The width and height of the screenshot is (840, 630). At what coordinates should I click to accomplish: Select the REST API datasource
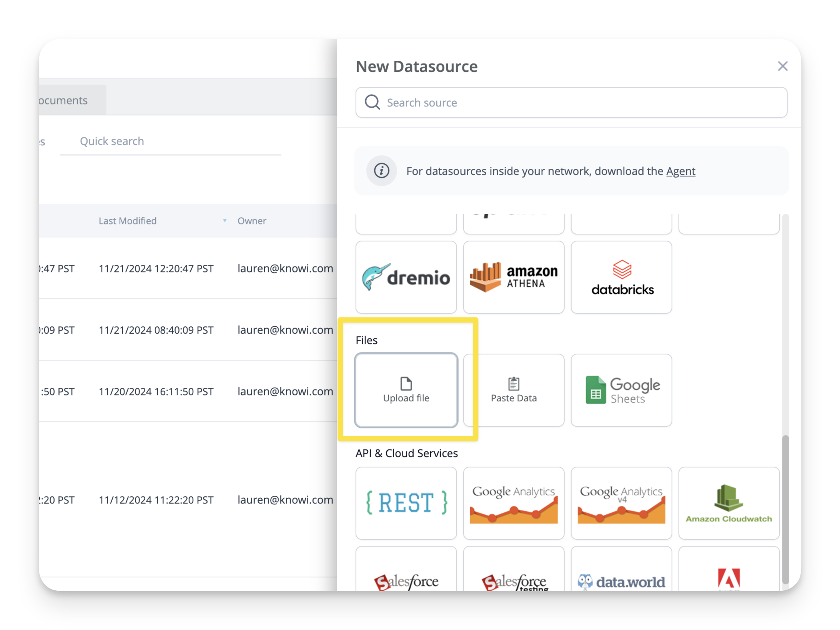coord(406,503)
